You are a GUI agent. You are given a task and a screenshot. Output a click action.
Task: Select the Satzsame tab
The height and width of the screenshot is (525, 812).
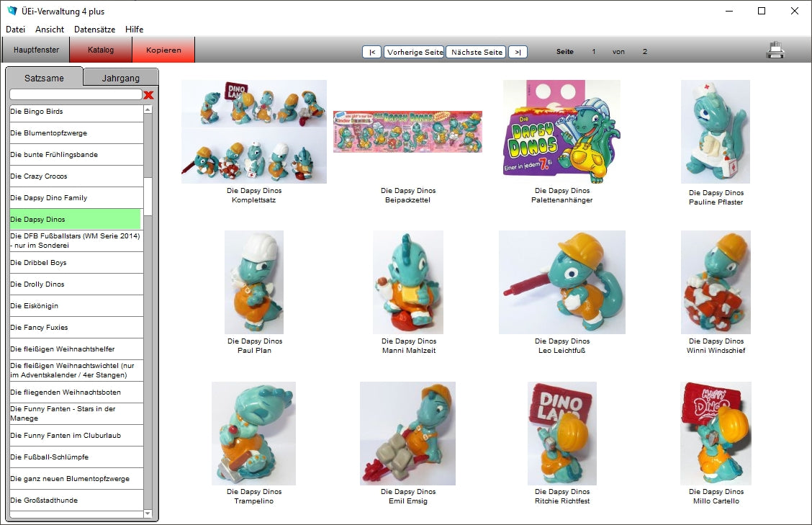pos(44,78)
